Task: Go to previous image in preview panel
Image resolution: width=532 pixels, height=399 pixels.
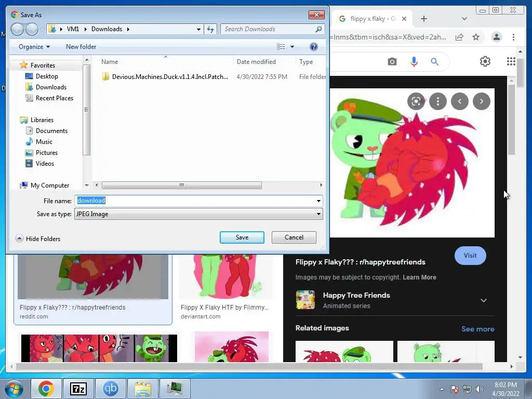Action: click(x=460, y=101)
